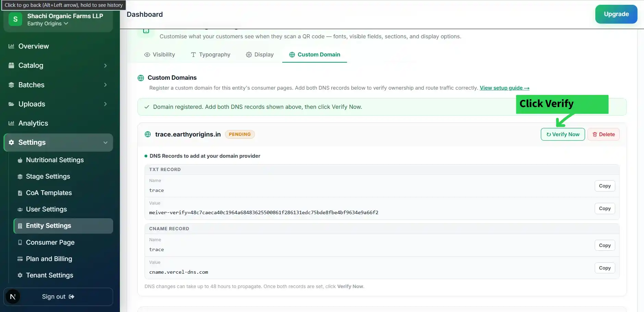Click the globe icon beside Custom Domains heading

pyautogui.click(x=141, y=78)
